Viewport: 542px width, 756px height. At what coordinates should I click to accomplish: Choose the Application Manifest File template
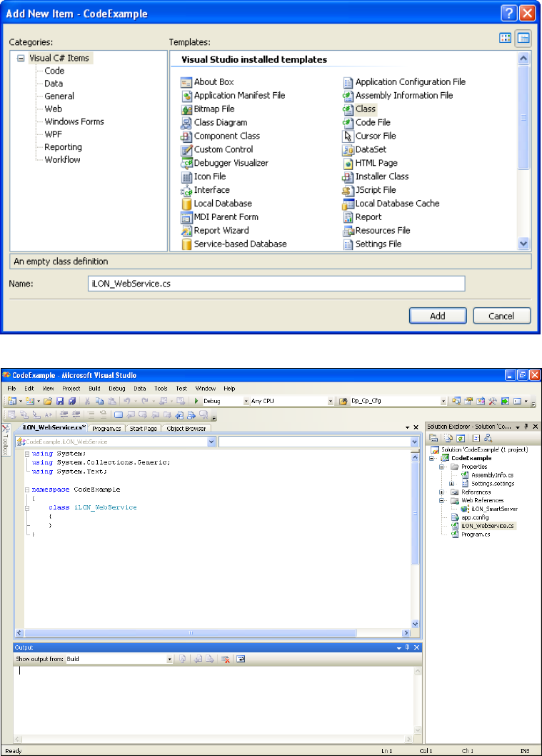point(234,96)
